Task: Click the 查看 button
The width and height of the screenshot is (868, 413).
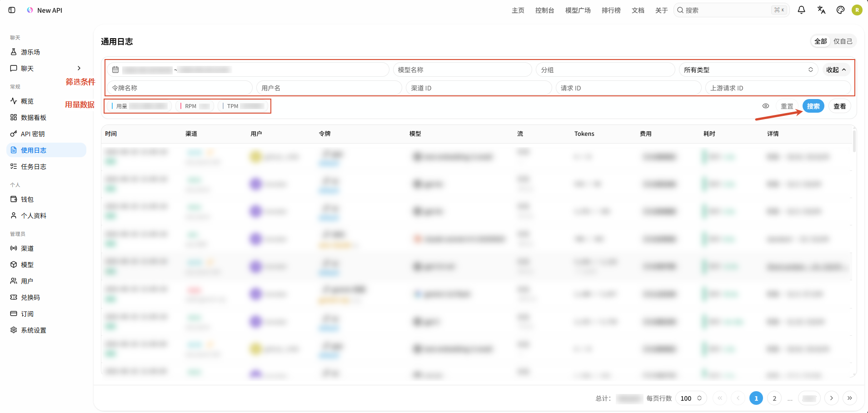Action: [x=840, y=106]
